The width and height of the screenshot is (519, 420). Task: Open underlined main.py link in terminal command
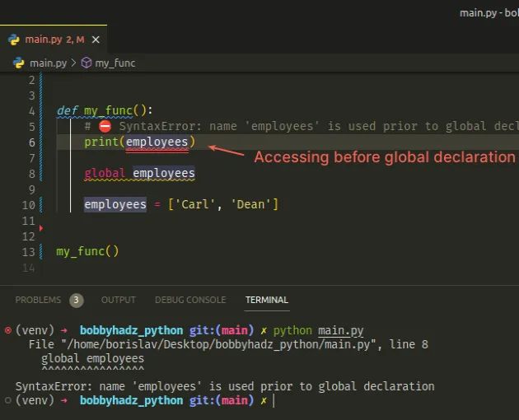(x=340, y=330)
